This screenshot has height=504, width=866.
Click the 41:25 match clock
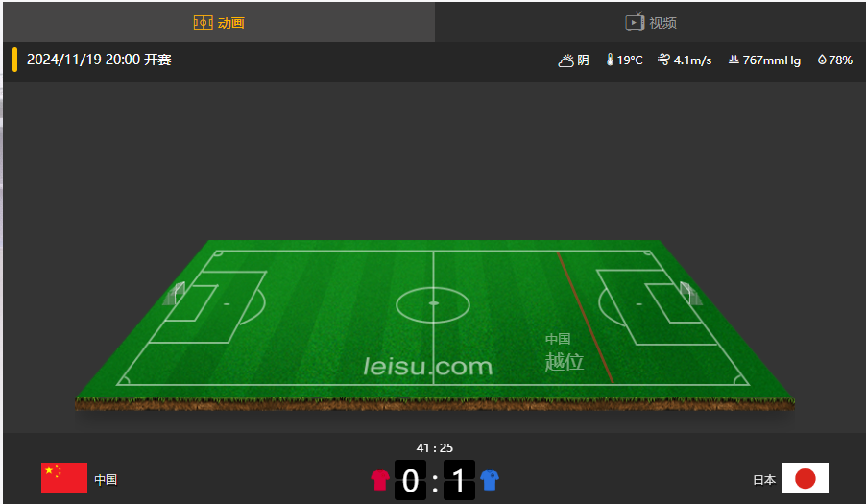click(x=435, y=447)
